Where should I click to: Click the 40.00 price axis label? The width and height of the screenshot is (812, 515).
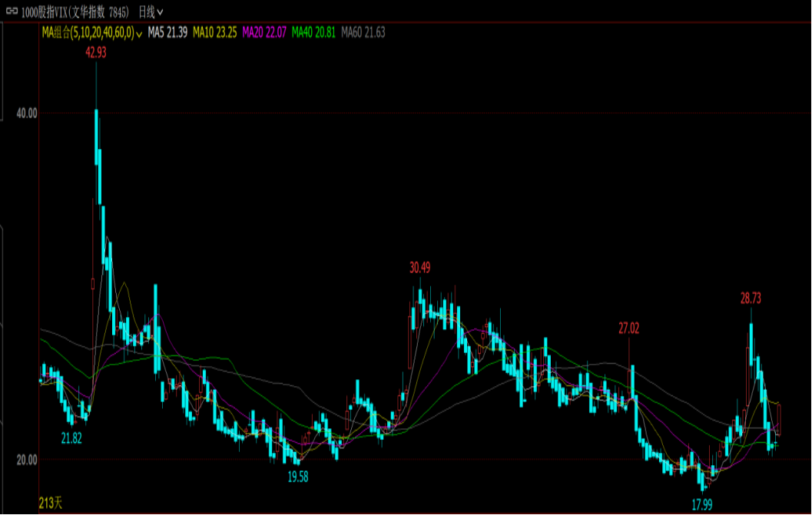tap(27, 114)
